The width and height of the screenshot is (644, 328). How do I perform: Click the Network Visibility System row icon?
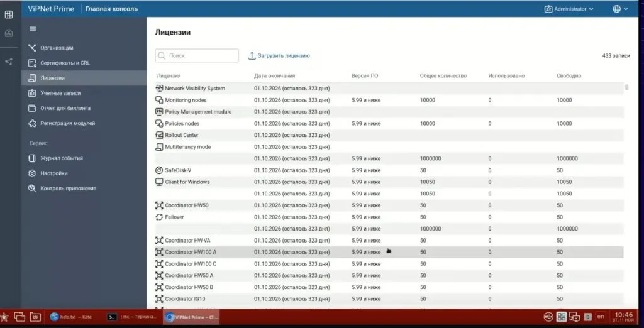(159, 88)
